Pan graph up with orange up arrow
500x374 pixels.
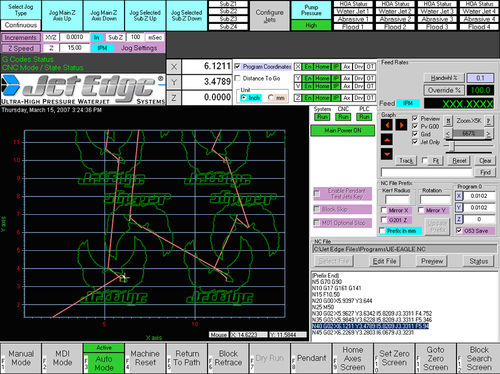(387, 140)
